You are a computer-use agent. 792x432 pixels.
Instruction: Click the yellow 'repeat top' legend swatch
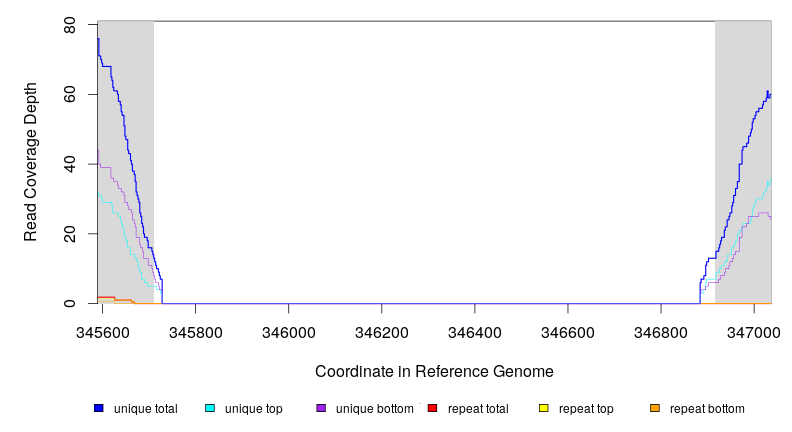tap(544, 408)
